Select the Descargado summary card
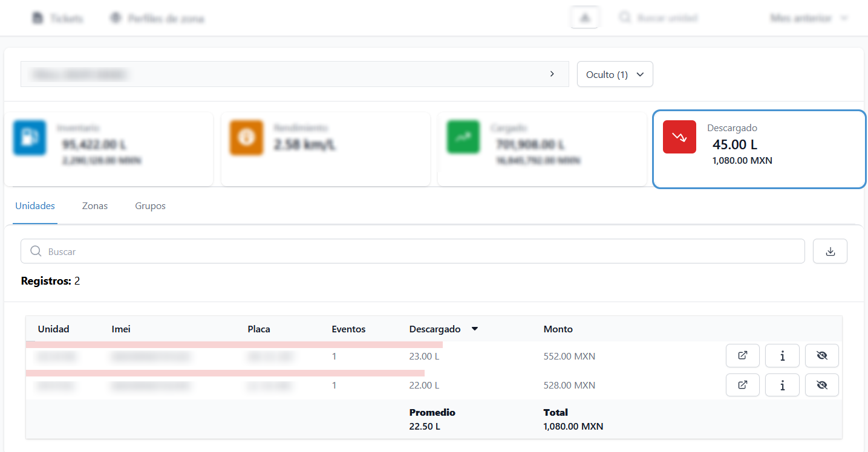This screenshot has width=868, height=452. coord(759,149)
